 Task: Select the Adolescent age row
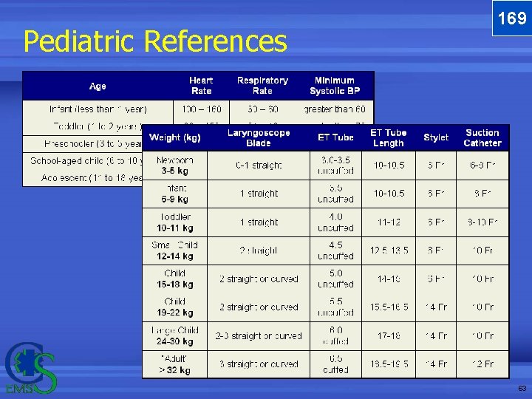pyautogui.click(x=83, y=178)
